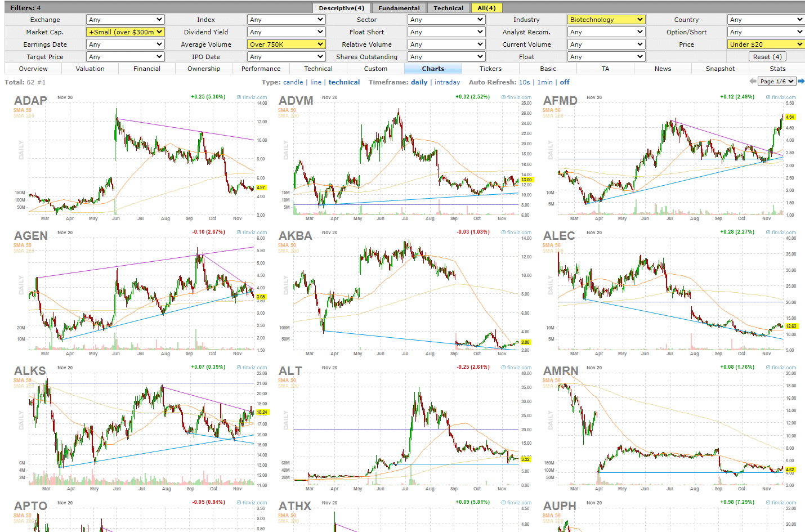Click the Option/Short dropdown
Screen dimensions: 805x532
coord(766,32)
